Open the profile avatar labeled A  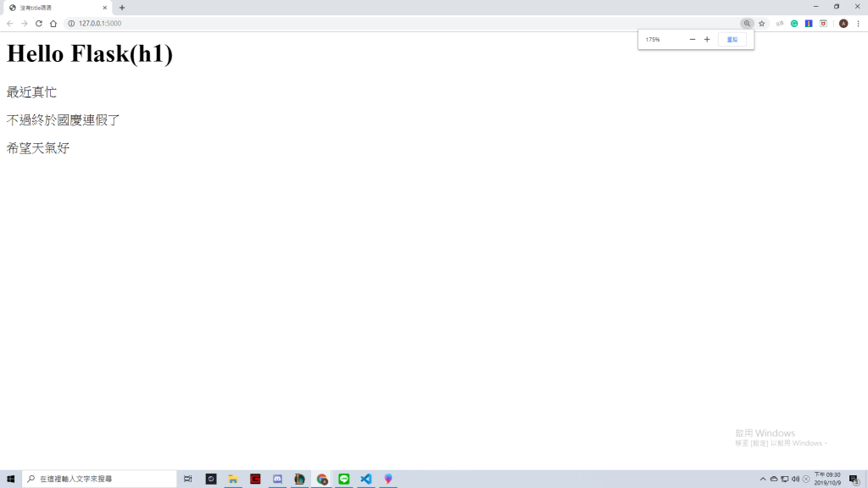pos(843,23)
